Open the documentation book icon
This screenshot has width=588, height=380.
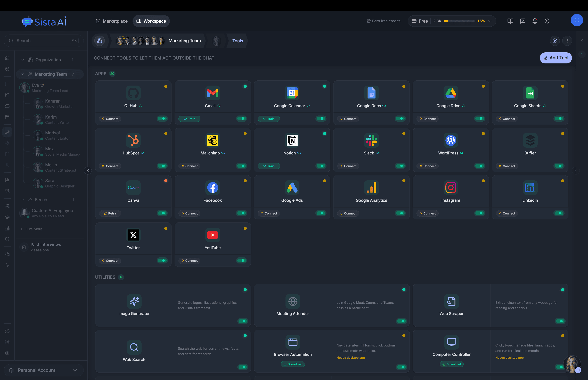(x=510, y=21)
